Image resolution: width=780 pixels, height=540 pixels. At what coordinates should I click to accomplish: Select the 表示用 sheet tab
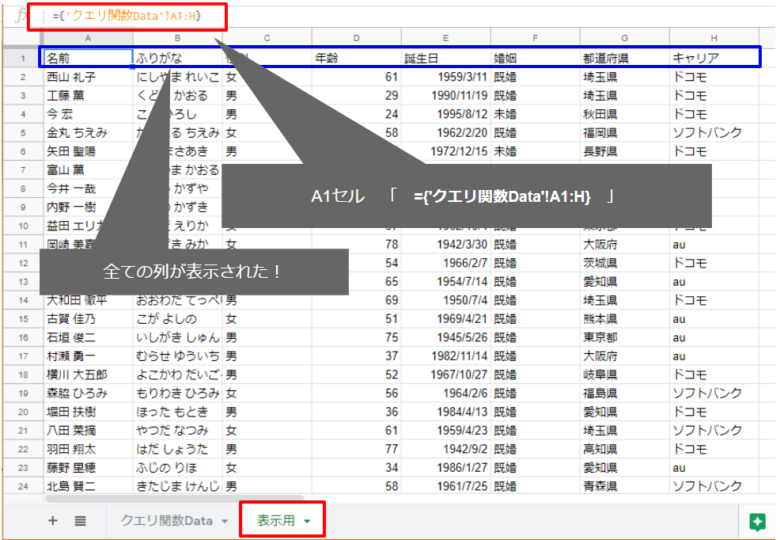coord(276,521)
